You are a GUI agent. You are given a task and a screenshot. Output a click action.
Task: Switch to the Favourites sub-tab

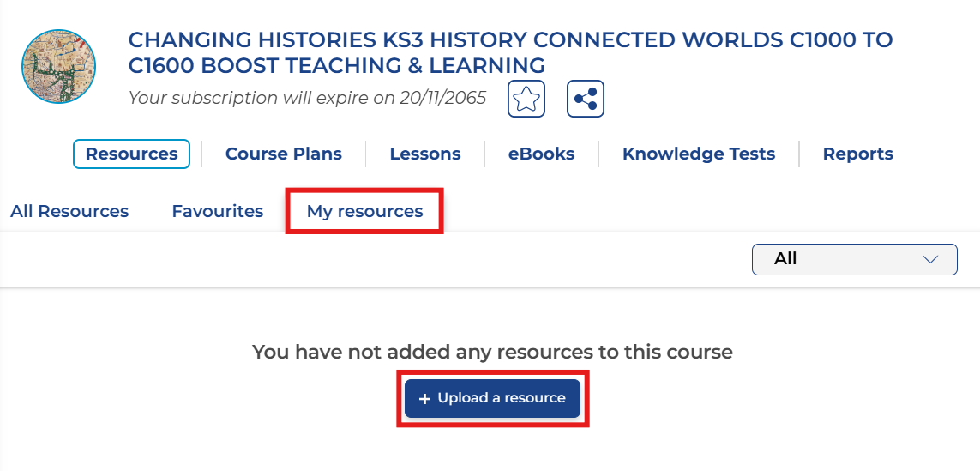pos(218,211)
